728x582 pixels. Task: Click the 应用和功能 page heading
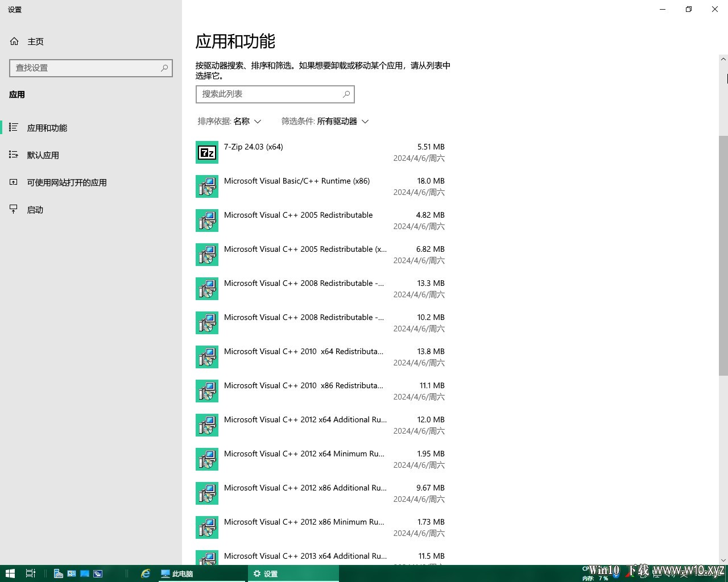235,41
